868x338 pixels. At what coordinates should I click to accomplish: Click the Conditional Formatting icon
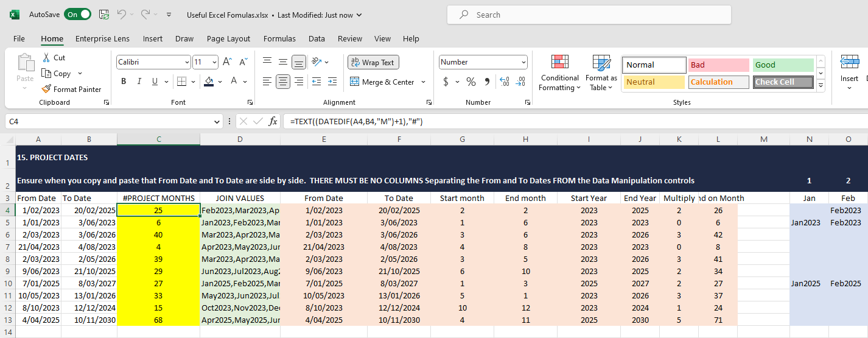coord(559,63)
